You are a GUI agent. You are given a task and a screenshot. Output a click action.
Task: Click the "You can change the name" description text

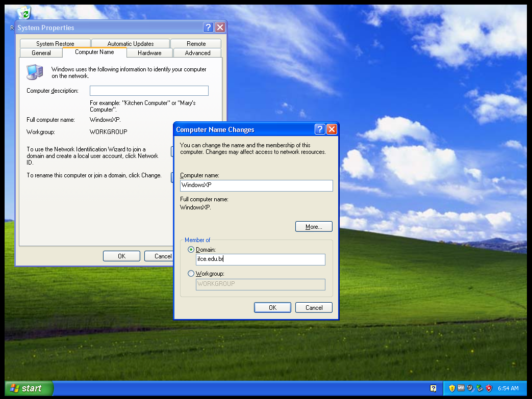pos(253,148)
